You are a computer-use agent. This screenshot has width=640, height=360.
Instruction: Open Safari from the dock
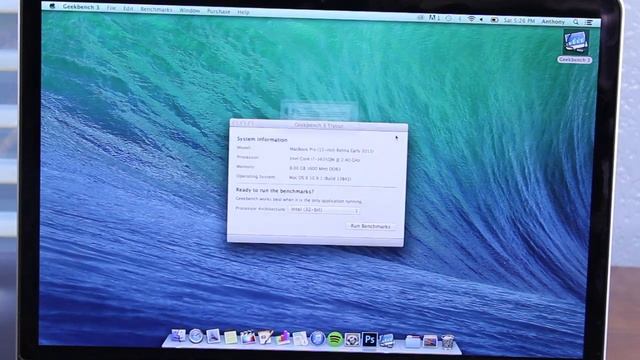coord(196,336)
